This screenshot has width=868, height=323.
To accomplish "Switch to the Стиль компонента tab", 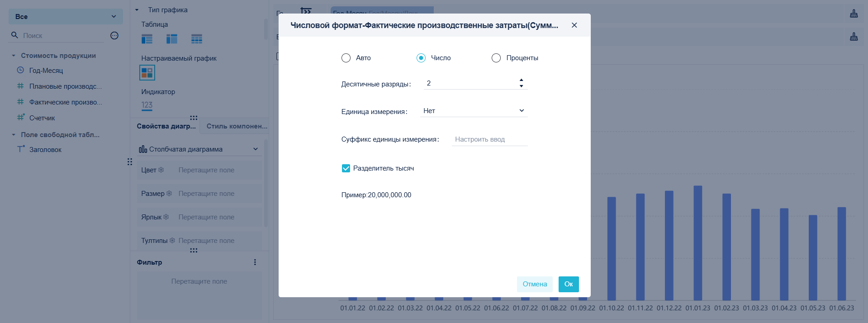I will 237,126.
